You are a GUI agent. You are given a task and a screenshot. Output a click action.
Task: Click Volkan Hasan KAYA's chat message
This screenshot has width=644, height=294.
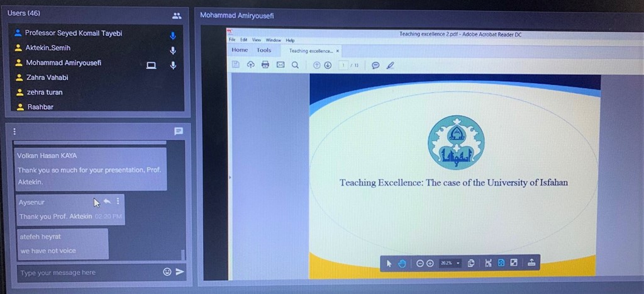tap(91, 169)
